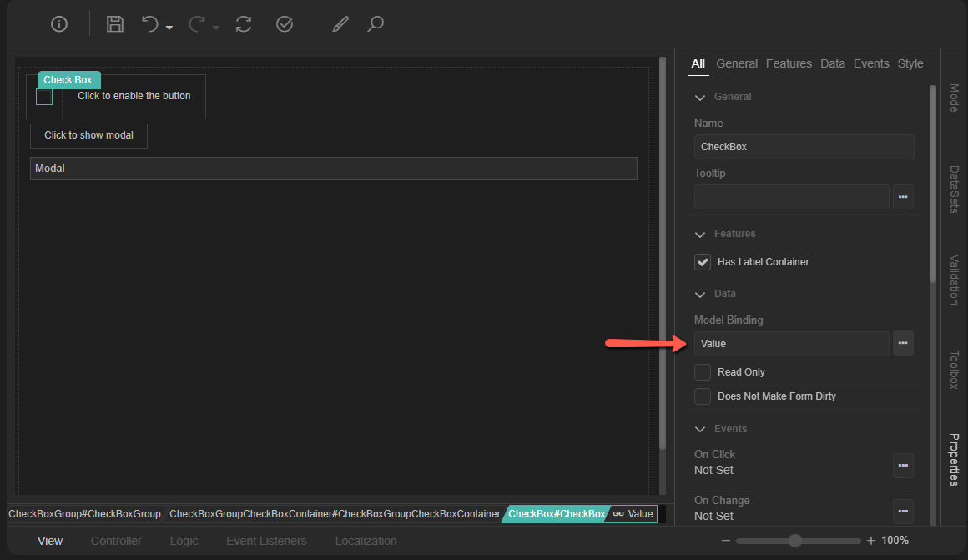Open the search tool
This screenshot has height=560, width=968.
(x=375, y=24)
